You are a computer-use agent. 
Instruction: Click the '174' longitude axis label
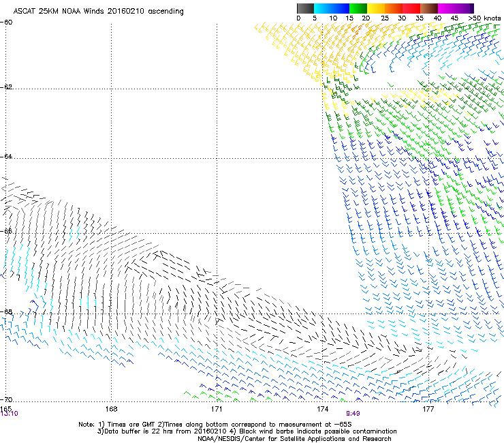[x=322, y=409]
